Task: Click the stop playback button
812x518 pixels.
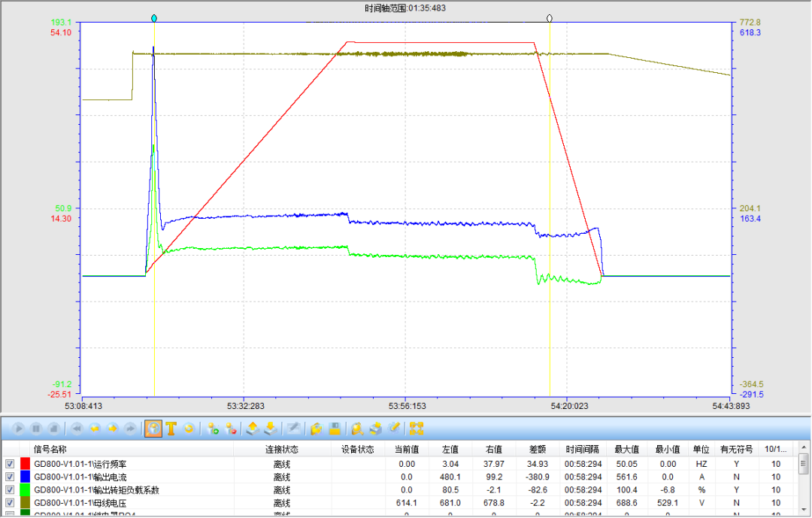Action: click(53, 429)
